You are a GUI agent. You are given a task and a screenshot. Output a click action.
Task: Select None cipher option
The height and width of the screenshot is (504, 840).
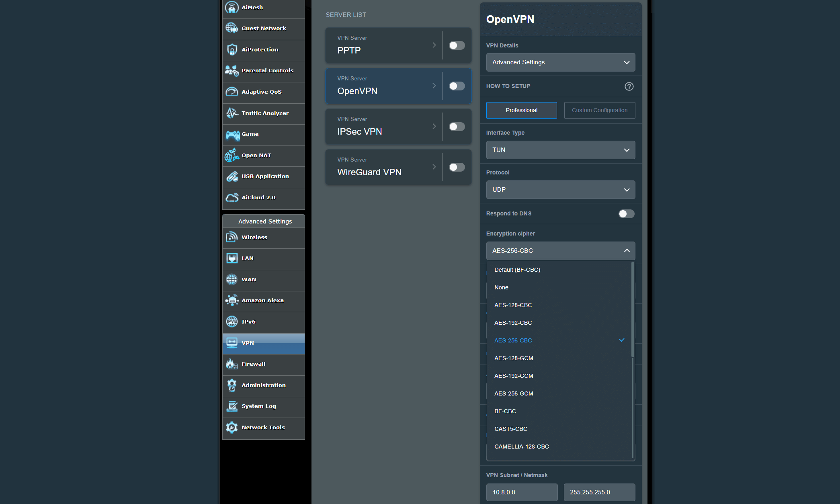point(559,287)
